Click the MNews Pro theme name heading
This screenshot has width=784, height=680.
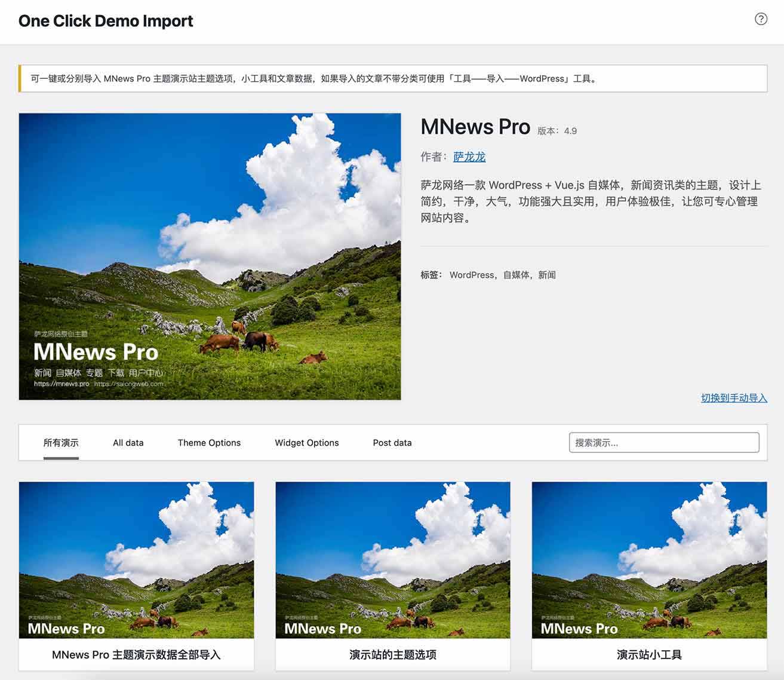pyautogui.click(x=475, y=127)
